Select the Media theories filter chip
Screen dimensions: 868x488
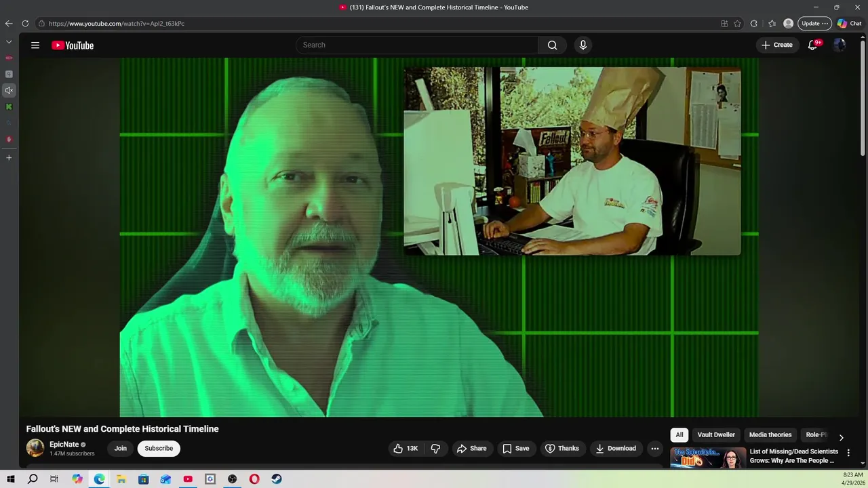click(x=770, y=435)
